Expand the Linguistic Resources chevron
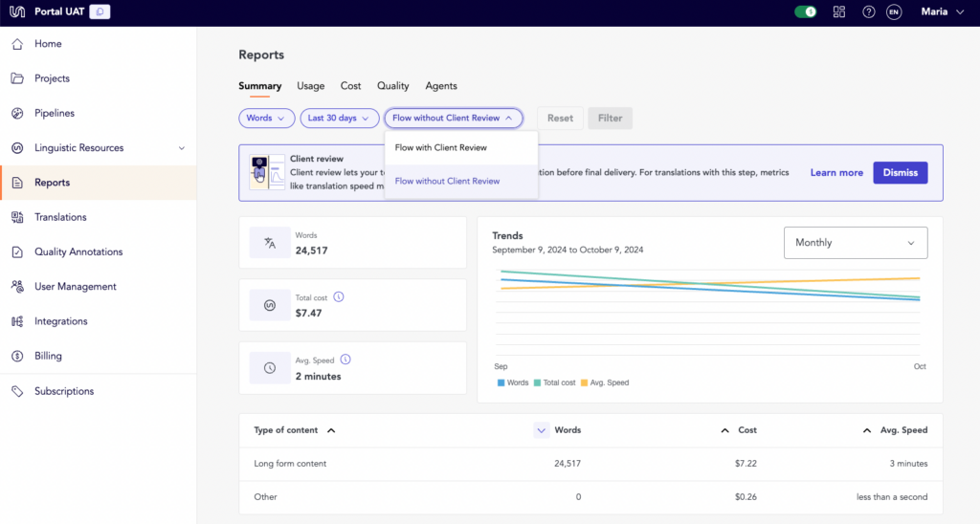The height and width of the screenshot is (524, 980). pos(181,148)
